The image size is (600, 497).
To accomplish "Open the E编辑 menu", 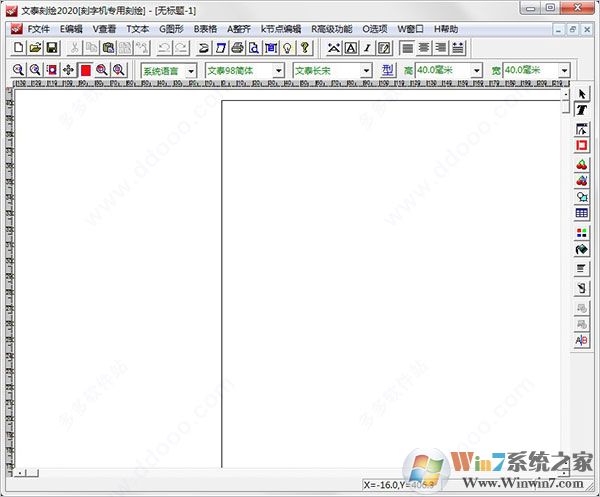I will pyautogui.click(x=71, y=29).
